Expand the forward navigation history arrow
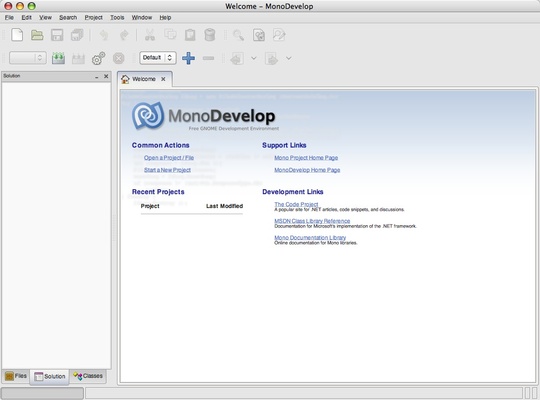 pos(289,58)
